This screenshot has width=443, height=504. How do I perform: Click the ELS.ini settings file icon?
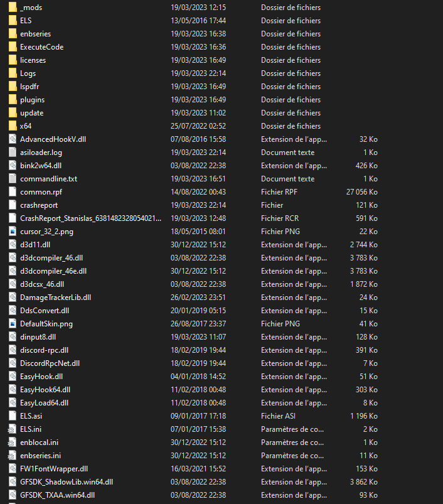[x=13, y=429]
